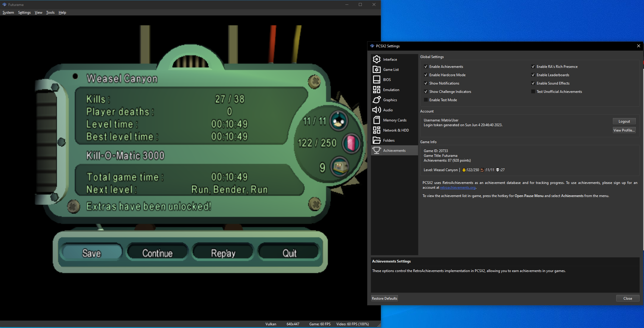Open the Graphics settings icon
Screen dimensions: 644x328
click(x=377, y=100)
